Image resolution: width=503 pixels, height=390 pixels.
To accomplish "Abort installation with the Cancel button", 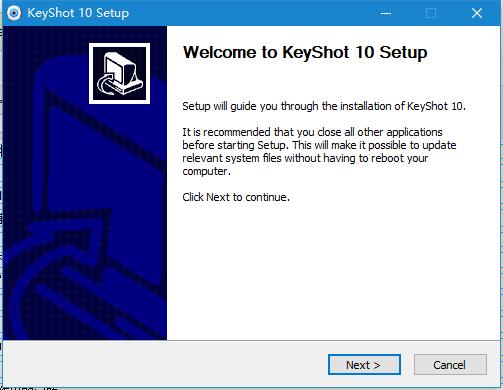I will [450, 365].
